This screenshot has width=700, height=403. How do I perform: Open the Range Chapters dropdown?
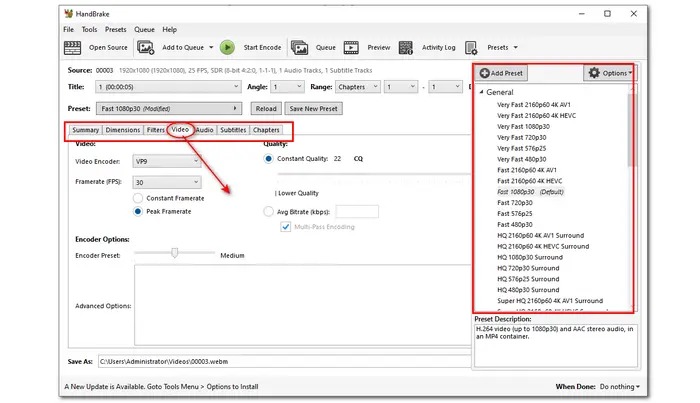358,87
